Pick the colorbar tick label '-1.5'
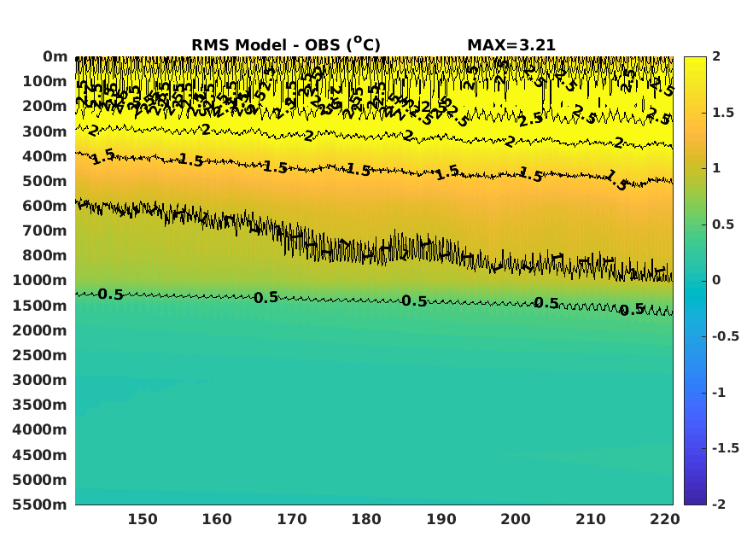Viewport: 747px width, 560px height. (726, 448)
